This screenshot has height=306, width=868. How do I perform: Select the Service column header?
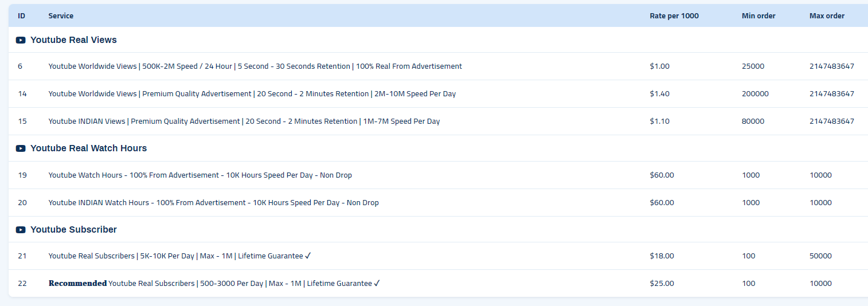(x=61, y=16)
